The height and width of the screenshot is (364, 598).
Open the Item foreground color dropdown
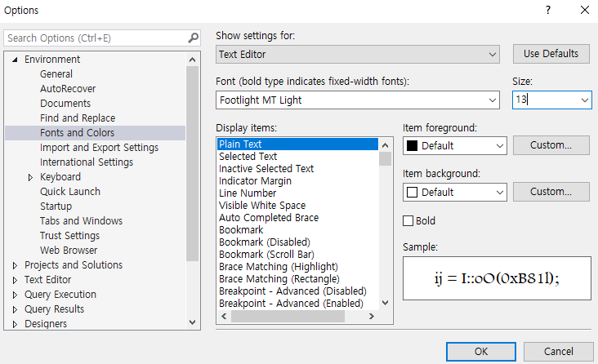454,146
